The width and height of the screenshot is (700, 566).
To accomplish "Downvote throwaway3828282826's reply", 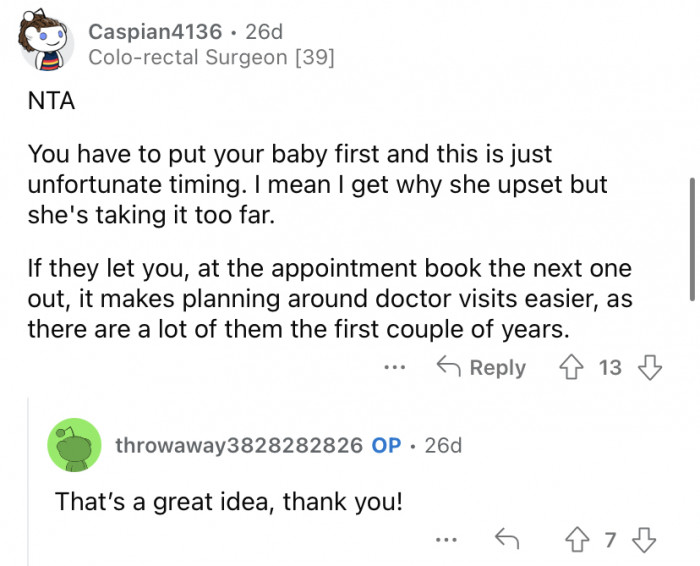I will point(645,541).
